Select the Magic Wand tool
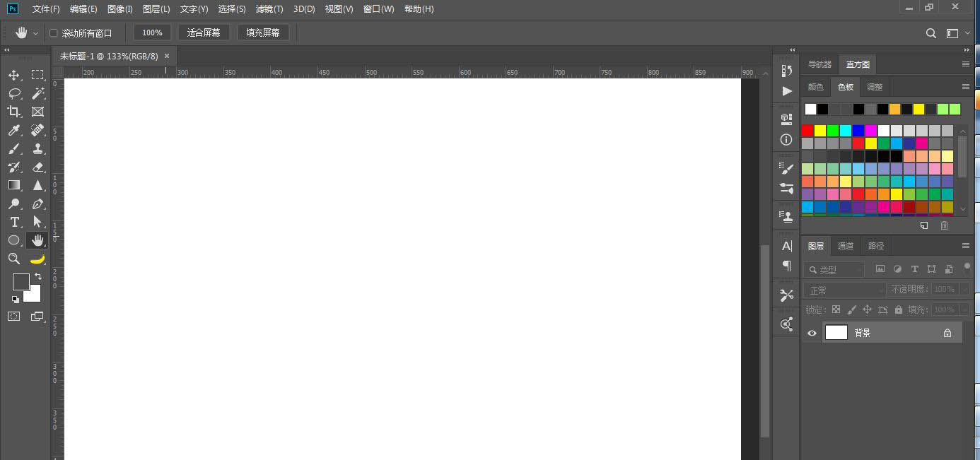Image resolution: width=980 pixels, height=460 pixels. pos(37,93)
